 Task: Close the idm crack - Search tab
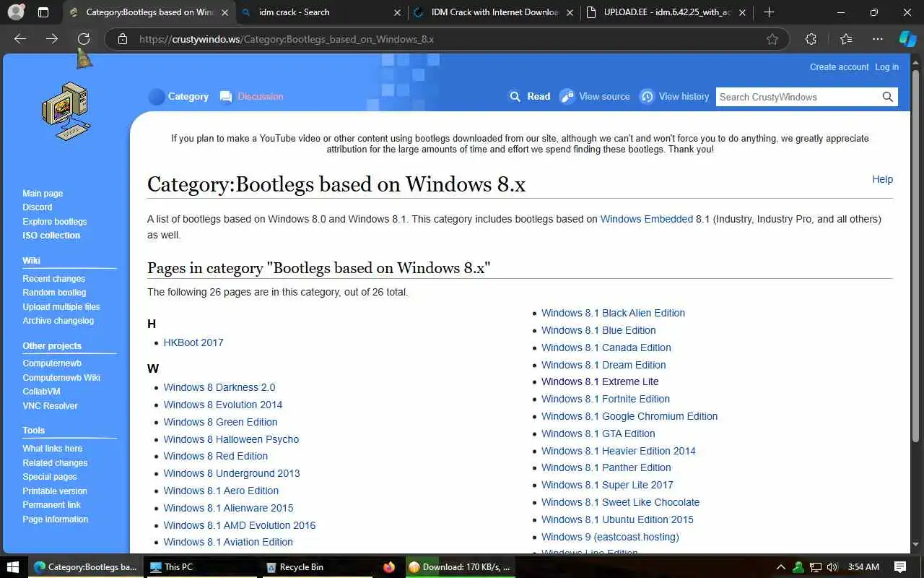(x=398, y=12)
